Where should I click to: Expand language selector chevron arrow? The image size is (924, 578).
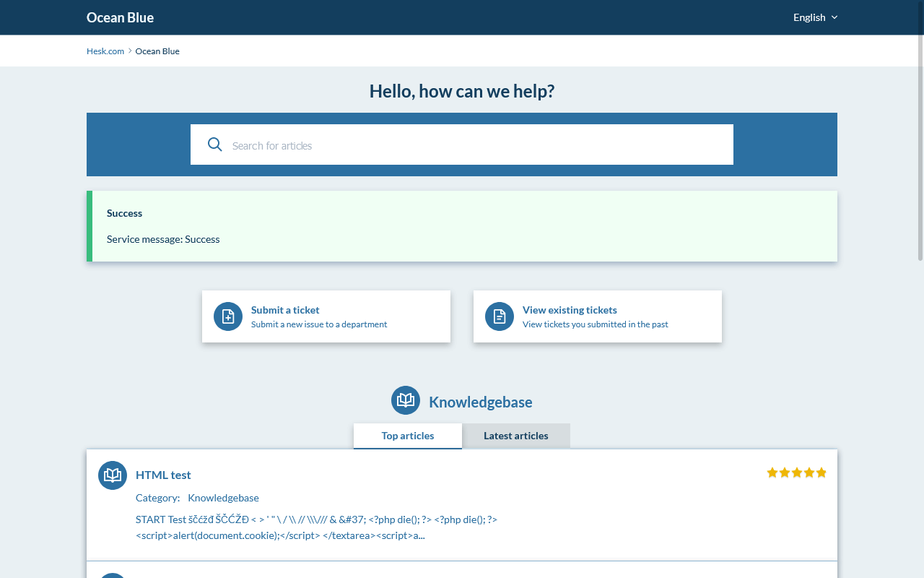834,17
